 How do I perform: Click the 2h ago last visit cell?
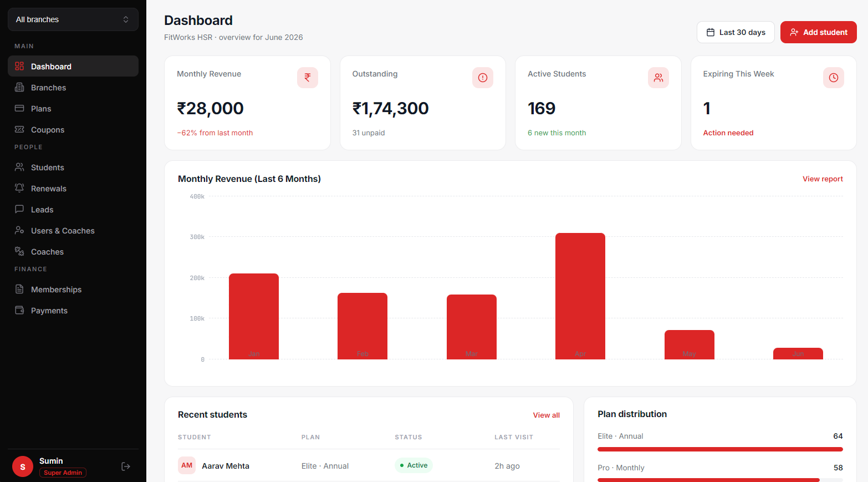(507, 466)
